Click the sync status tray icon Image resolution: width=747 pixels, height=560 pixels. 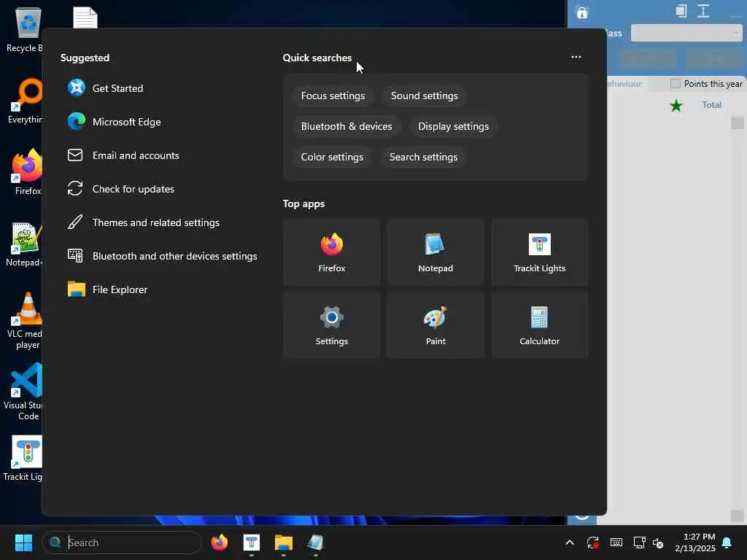point(592,542)
